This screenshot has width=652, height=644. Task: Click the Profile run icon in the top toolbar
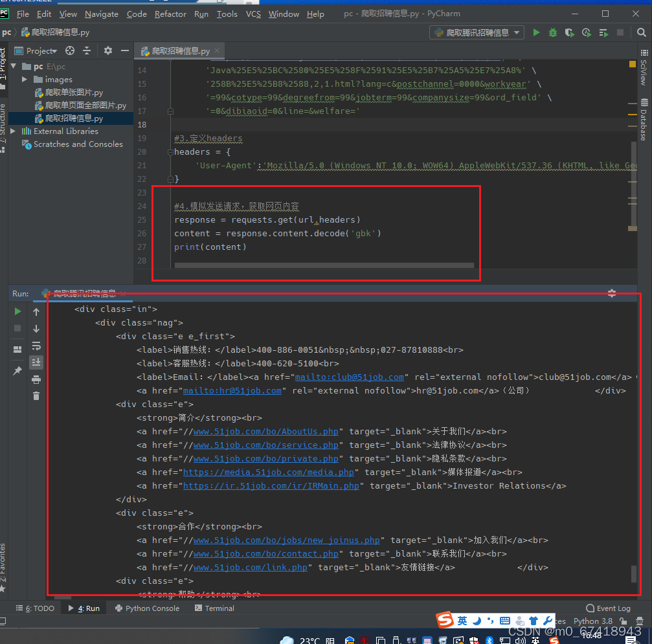click(x=587, y=32)
